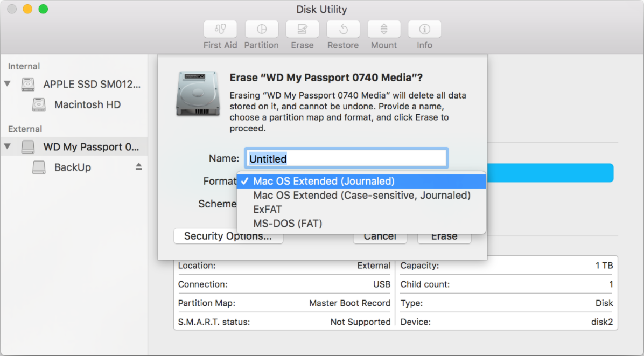Open the Partition toolbar icon
The image size is (644, 356).
pos(262,29)
